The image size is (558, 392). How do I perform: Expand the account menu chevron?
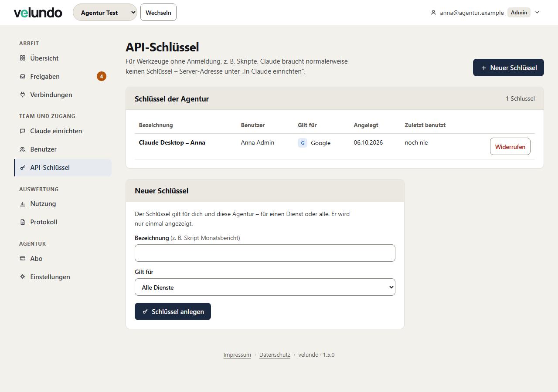coord(537,13)
